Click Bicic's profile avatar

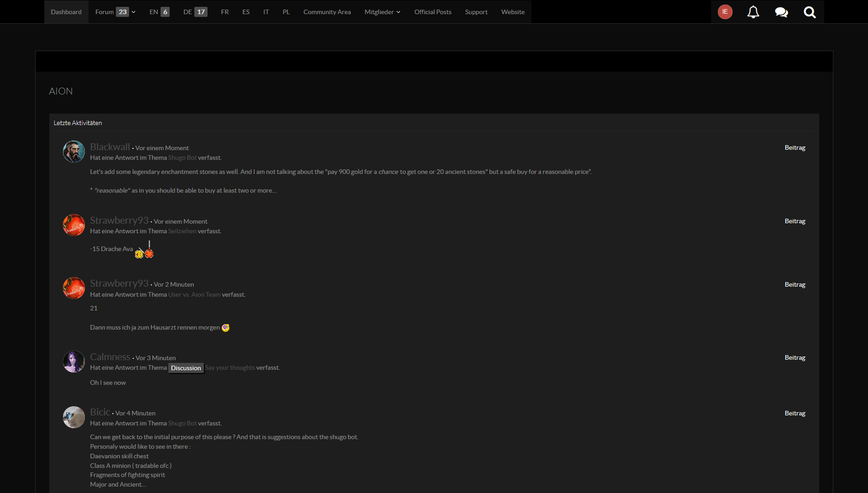point(73,417)
